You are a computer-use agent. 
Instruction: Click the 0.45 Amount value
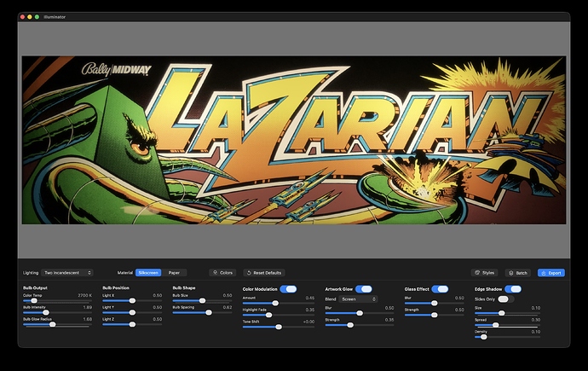point(309,298)
